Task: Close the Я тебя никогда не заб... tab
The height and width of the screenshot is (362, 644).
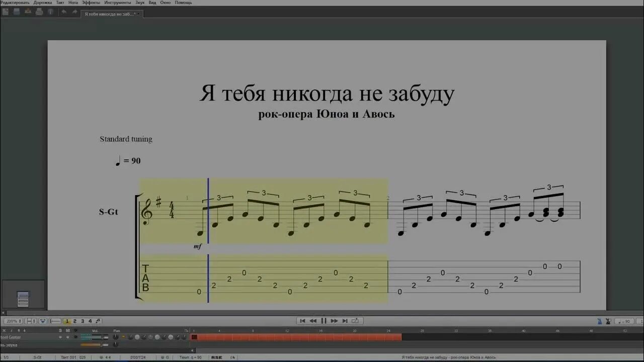Action: coord(138,14)
